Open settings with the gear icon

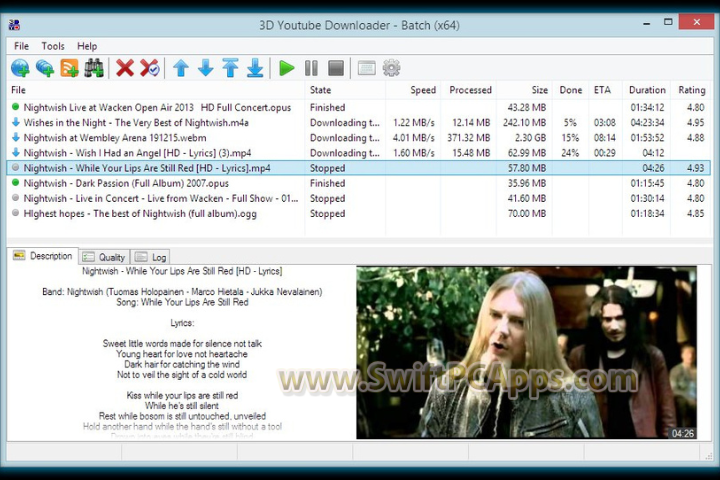(x=391, y=68)
